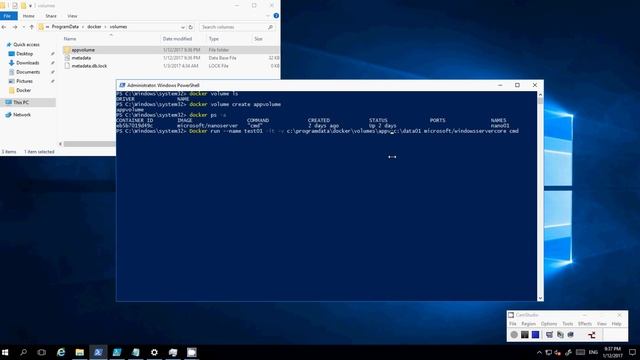The width and height of the screenshot is (640, 360).
Task: Click the CamStudio Pause button
Action: coord(524,335)
